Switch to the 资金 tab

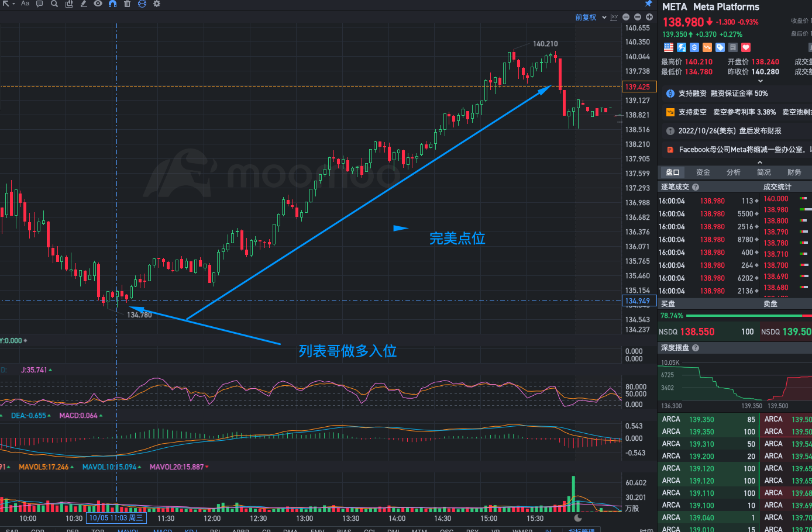(703, 172)
